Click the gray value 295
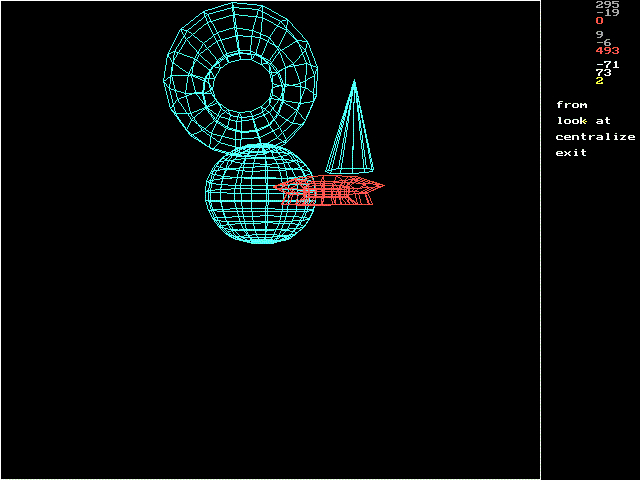640x480 pixels. click(607, 4)
